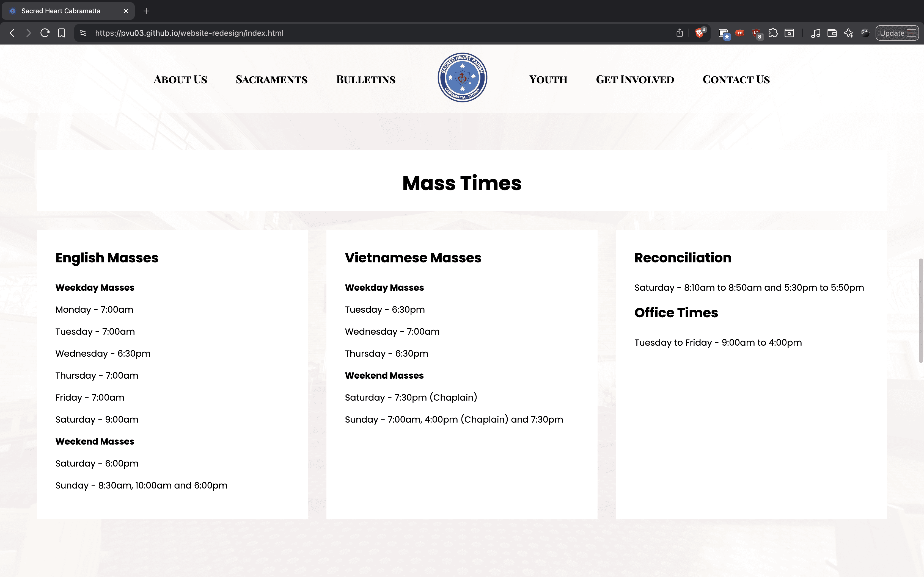924x577 pixels.
Task: Click the red fast-forward extension icon
Action: (739, 33)
